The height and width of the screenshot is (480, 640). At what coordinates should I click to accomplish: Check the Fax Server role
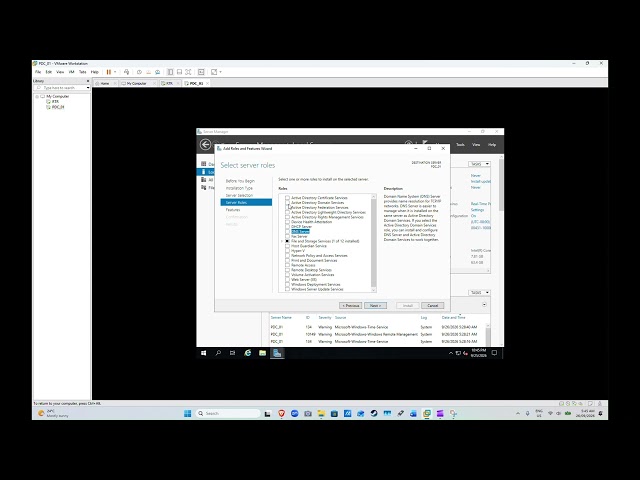287,236
